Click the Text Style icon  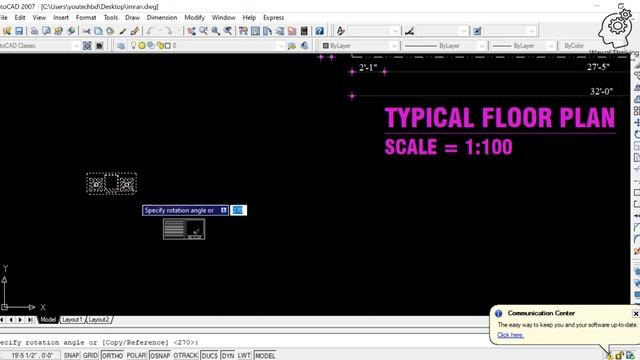point(340,31)
